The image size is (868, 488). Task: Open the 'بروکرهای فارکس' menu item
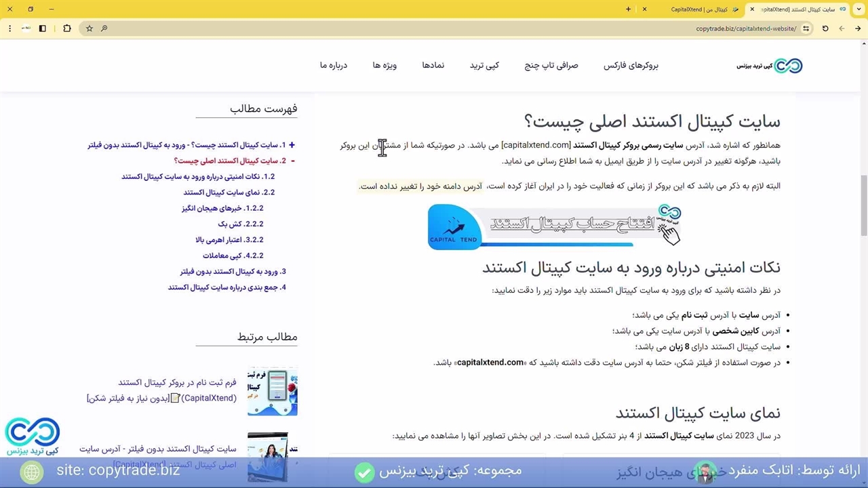631,66
